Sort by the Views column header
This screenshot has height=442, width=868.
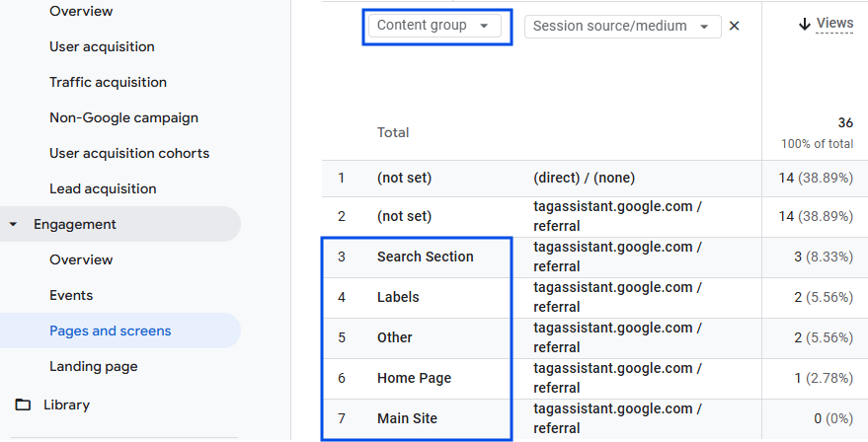pyautogui.click(x=834, y=24)
